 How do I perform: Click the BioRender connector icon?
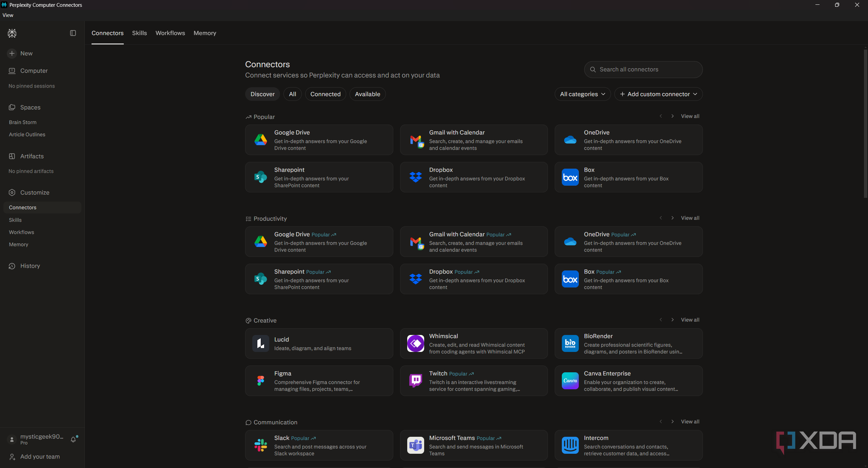click(x=570, y=343)
